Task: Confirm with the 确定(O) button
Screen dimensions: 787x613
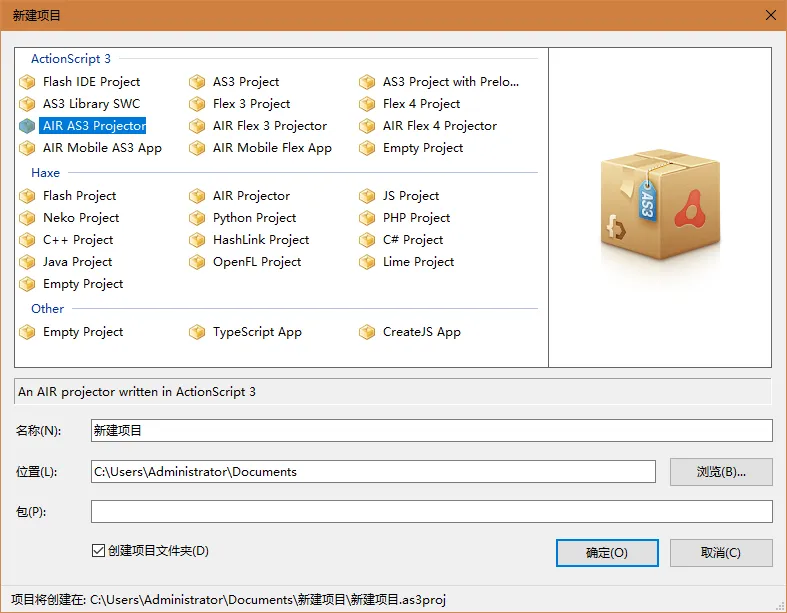Action: [607, 553]
